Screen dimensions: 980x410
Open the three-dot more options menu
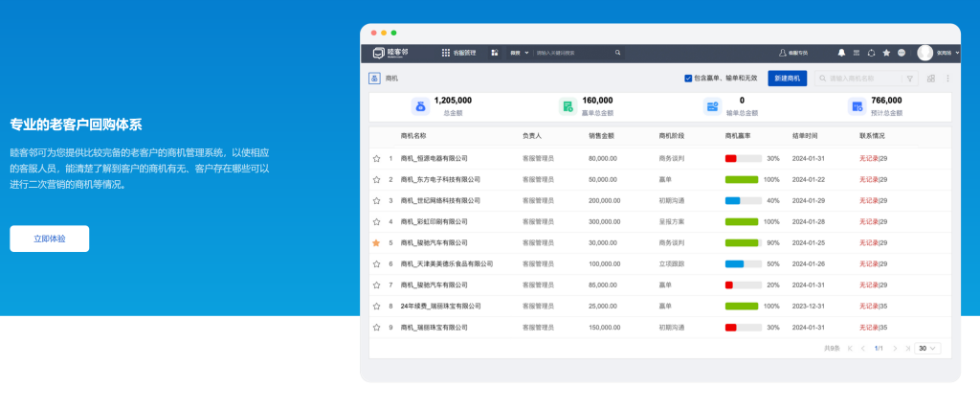click(x=947, y=79)
